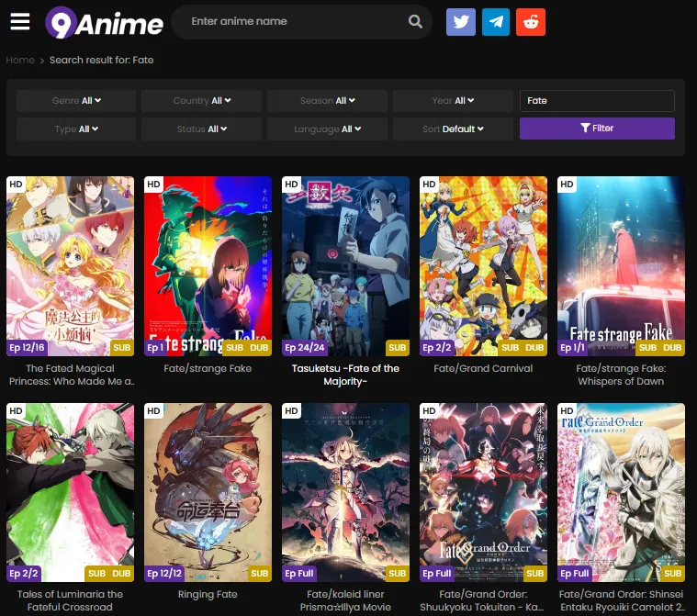Open the Sort Default dropdown
Screen dimensions: 697x616
(453, 129)
